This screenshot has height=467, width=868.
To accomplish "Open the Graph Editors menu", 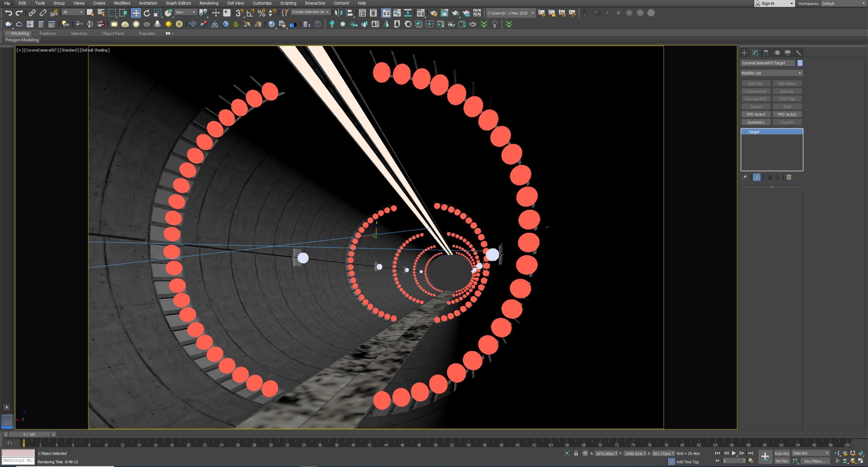I will (178, 3).
